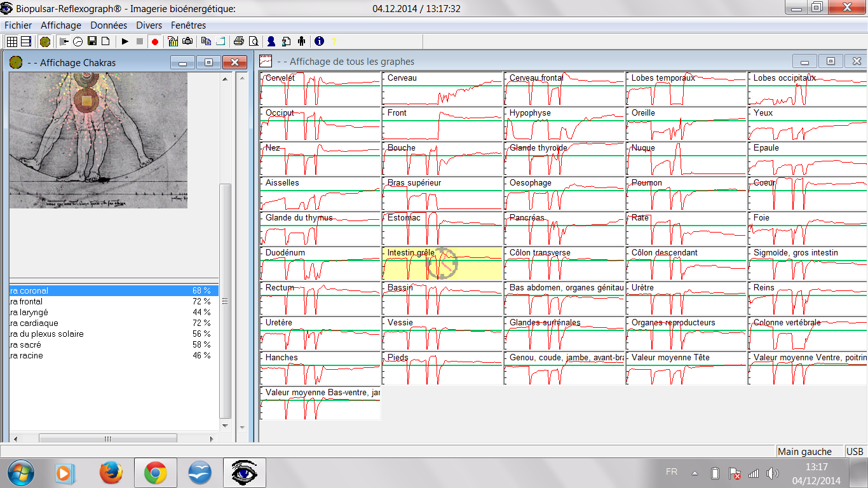Start playback with the play button
This screenshot has height=488, width=868.
point(125,41)
